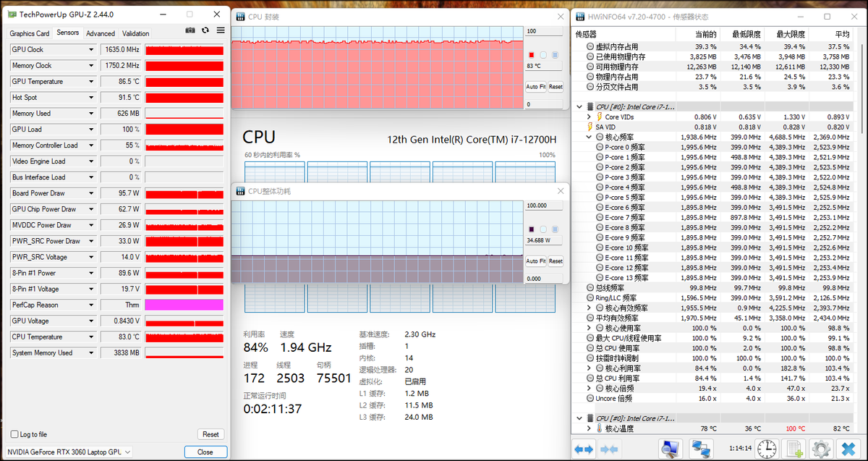Screen dimensions: 868x461
Task: Click Close in the GPU-Z window
Action: pyautogui.click(x=206, y=451)
